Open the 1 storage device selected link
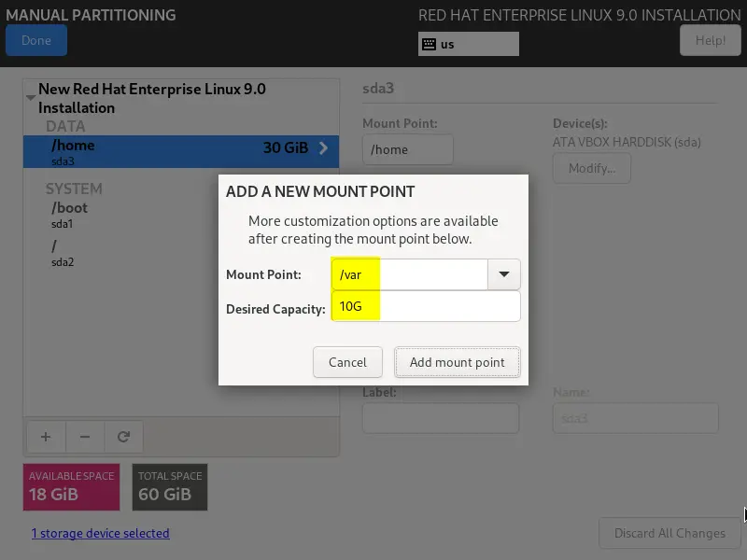The height and width of the screenshot is (560, 747). [101, 533]
